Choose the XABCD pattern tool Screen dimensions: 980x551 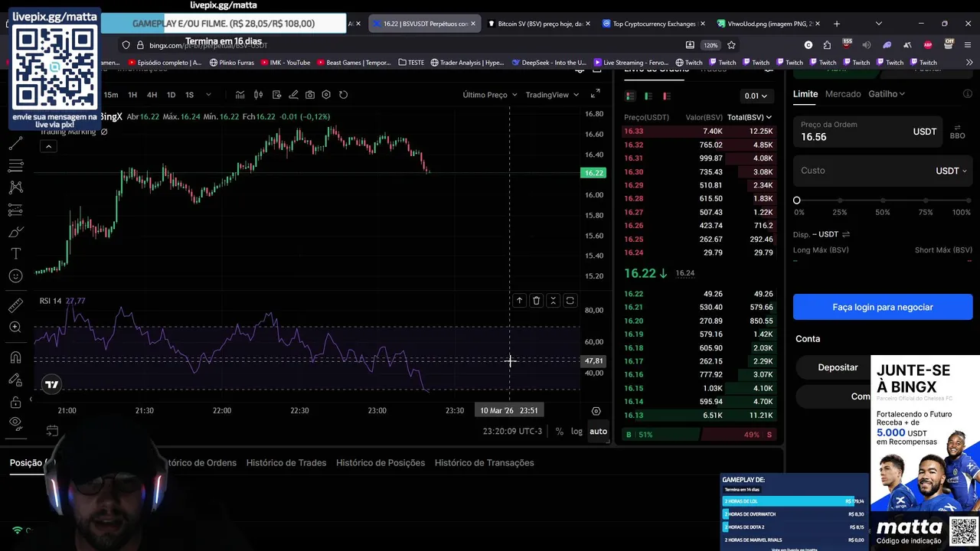click(x=15, y=187)
